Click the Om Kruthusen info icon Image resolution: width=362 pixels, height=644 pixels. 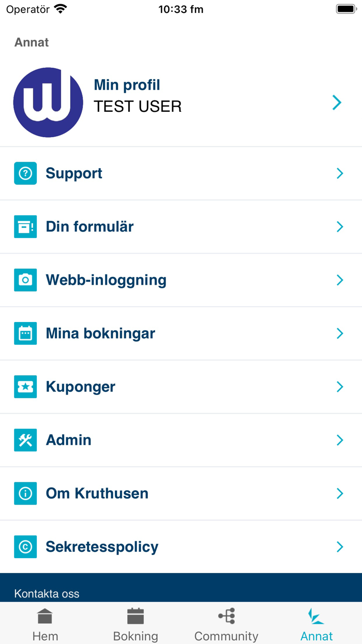(25, 493)
